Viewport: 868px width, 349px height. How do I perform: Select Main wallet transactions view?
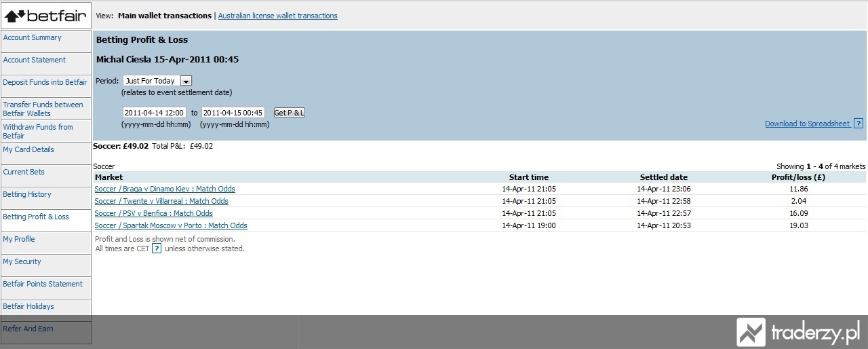tap(165, 16)
